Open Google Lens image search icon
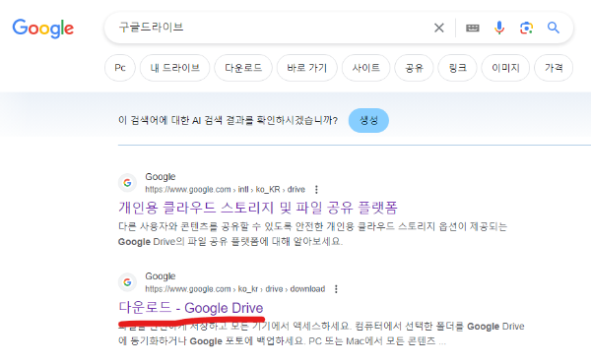 [527, 28]
